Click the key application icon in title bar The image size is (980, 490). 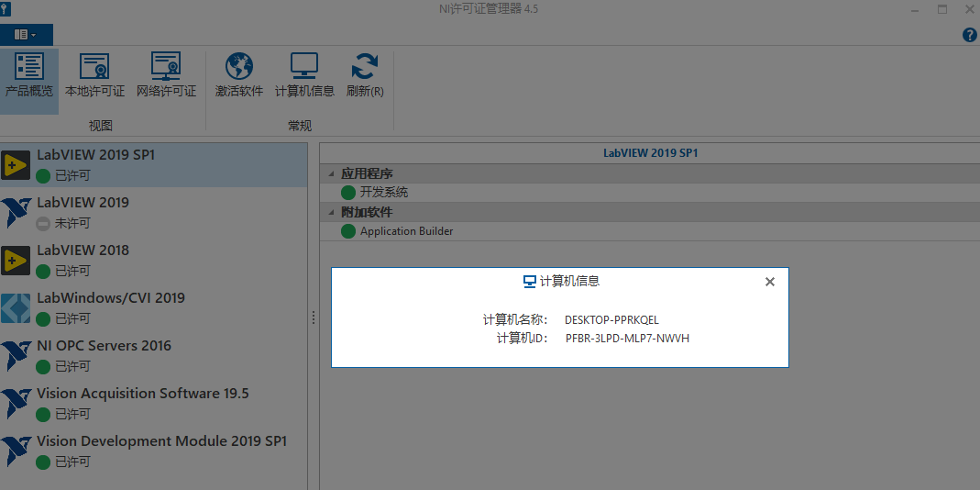[x=6, y=9]
